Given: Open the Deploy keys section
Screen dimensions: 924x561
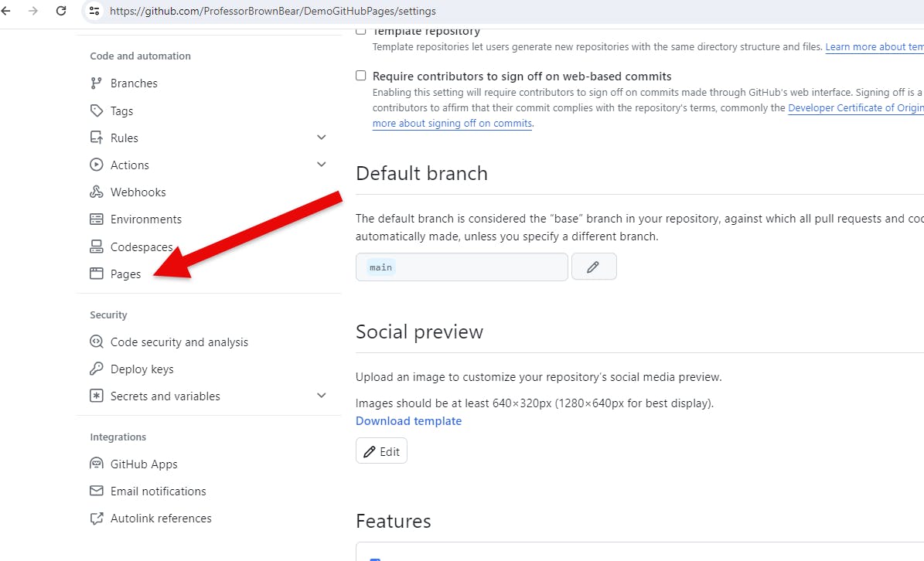Looking at the screenshot, I should 143,369.
